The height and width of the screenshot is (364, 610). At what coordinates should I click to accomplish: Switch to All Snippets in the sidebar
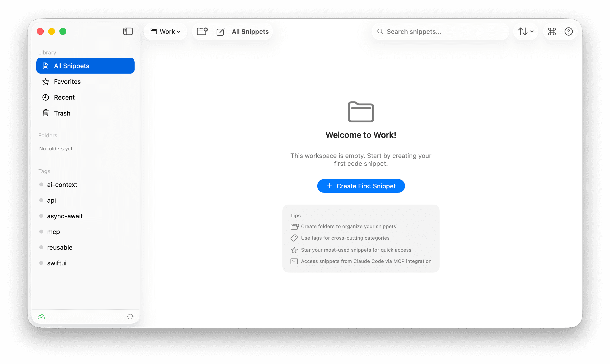71,66
